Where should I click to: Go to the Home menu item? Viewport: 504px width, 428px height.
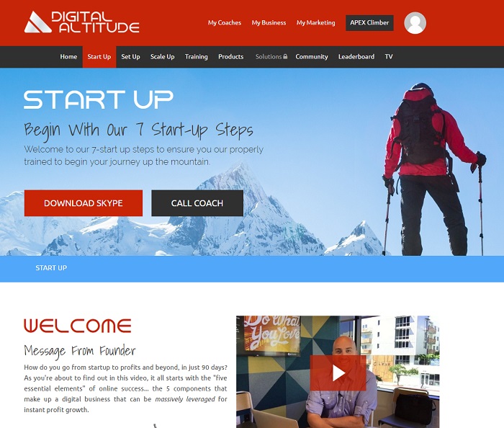point(68,57)
